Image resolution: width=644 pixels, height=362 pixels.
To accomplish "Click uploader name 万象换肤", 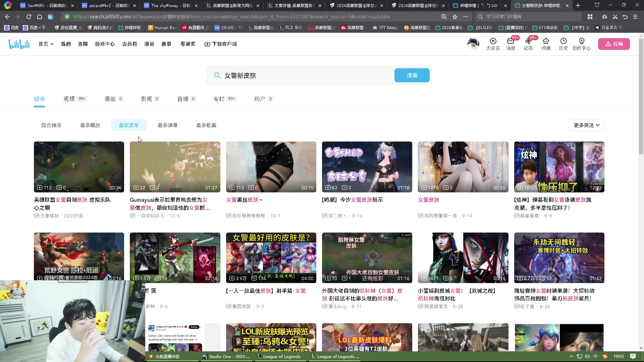I will coord(50,216).
